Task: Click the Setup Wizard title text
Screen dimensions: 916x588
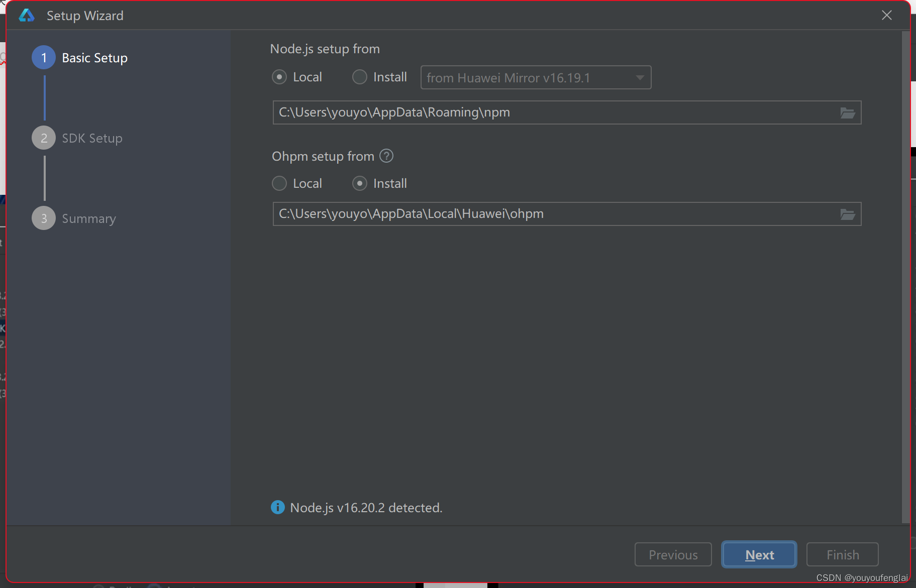Action: (85, 16)
